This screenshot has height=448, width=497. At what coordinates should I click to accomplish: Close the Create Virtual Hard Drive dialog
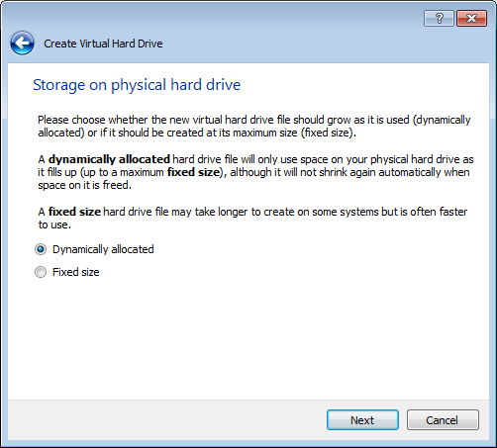[471, 18]
